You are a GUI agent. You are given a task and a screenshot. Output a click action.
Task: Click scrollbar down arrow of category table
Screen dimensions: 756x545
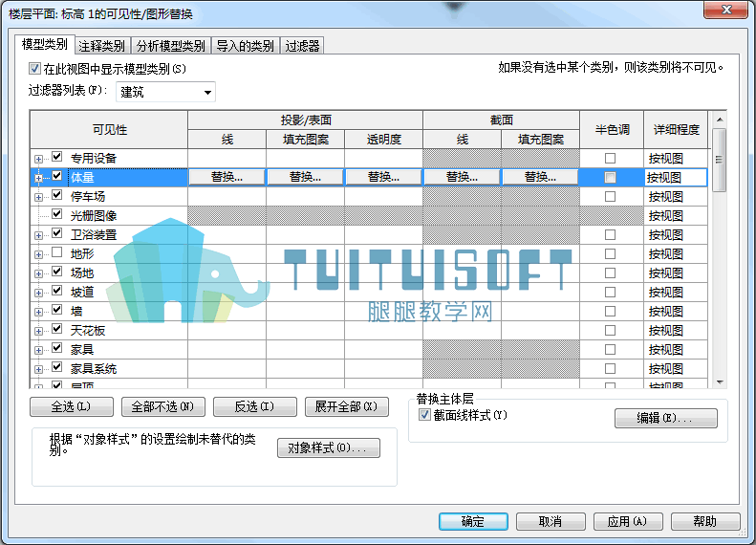(x=720, y=382)
